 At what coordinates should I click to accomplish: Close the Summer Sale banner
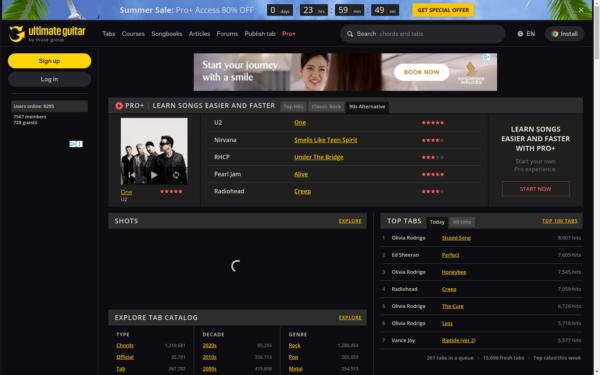coord(581,10)
